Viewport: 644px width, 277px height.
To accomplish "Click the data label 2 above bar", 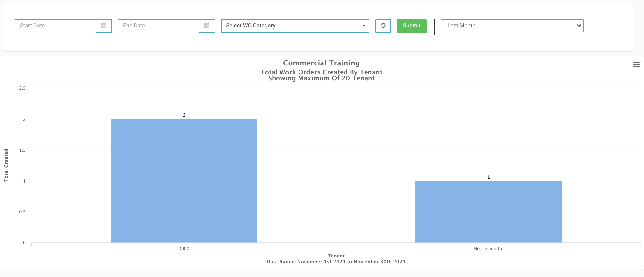I will [x=184, y=115].
